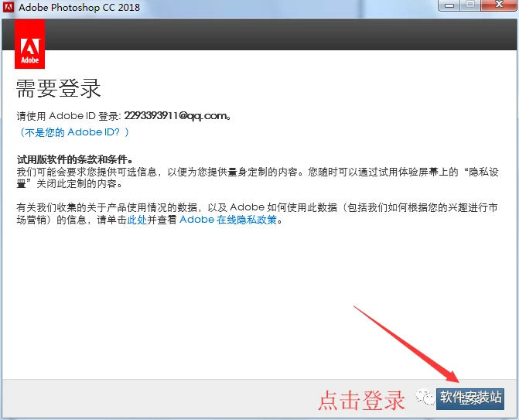Viewport: 519px width, 420px height.
Task: Click the "Adobe Photoshop CC 2018" title text
Action: click(x=80, y=7)
